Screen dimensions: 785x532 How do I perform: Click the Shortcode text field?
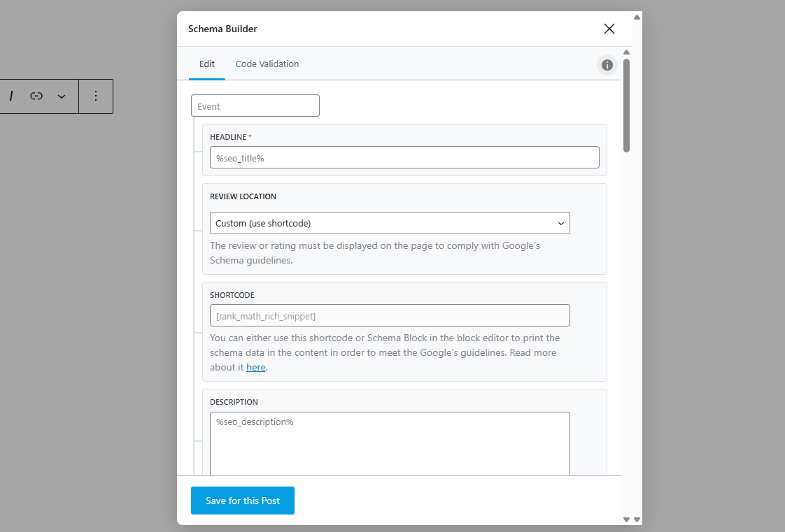(390, 315)
